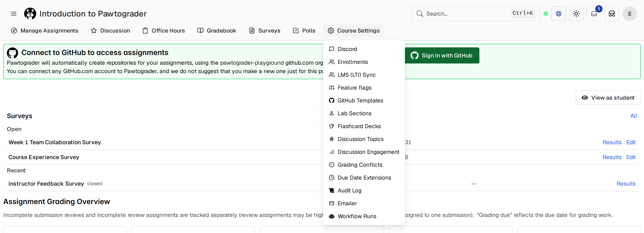The height and width of the screenshot is (233, 644).
Task: Open Feature flags menu item
Action: coord(364,88)
